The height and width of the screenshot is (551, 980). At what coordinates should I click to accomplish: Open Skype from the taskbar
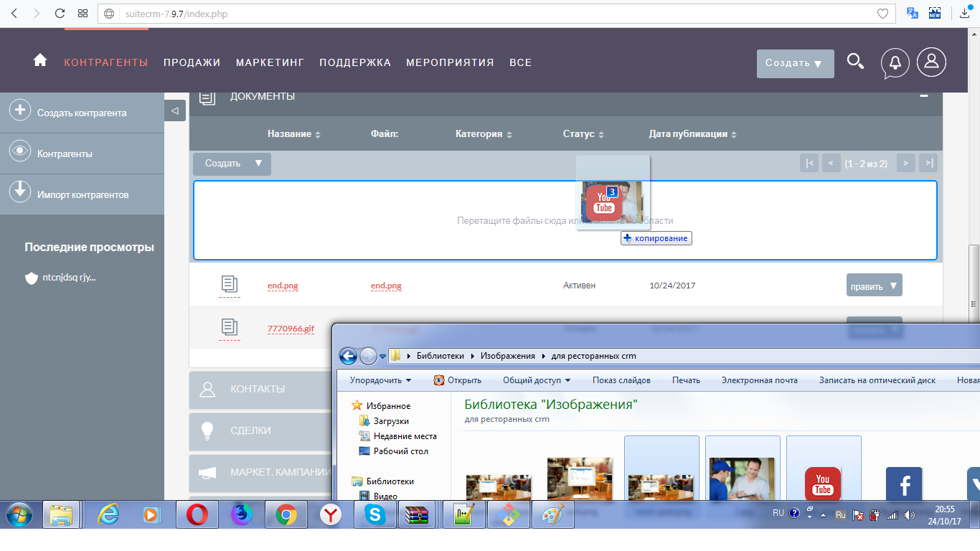374,515
